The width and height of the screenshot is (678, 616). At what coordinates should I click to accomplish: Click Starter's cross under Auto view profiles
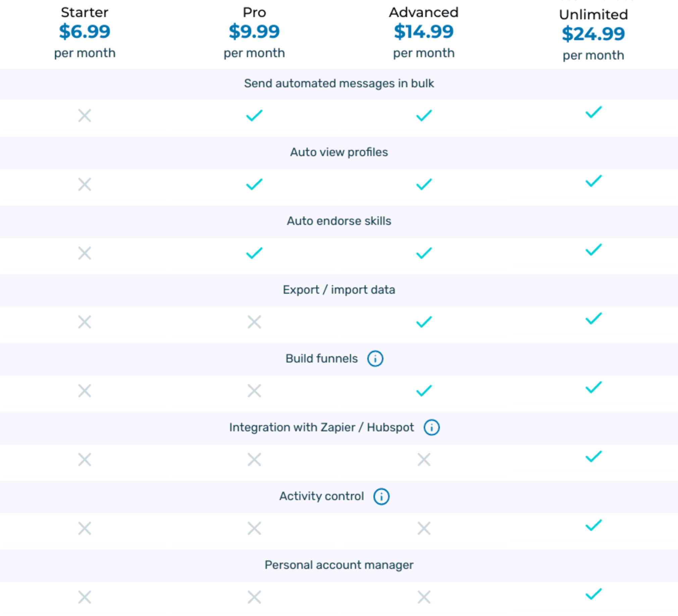85,184
